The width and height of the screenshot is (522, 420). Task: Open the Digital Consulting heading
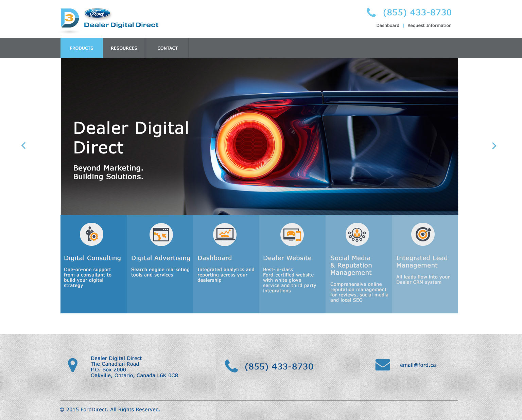[x=92, y=258]
